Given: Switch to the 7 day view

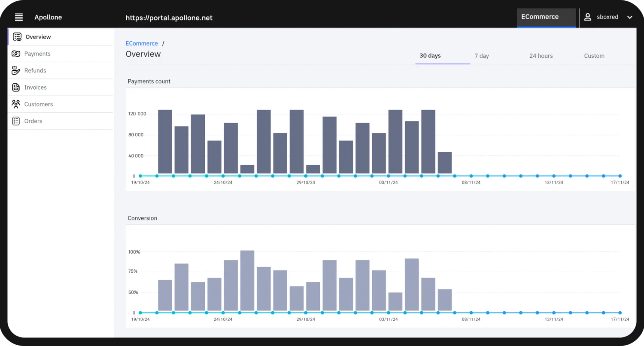Looking at the screenshot, I should [x=482, y=56].
